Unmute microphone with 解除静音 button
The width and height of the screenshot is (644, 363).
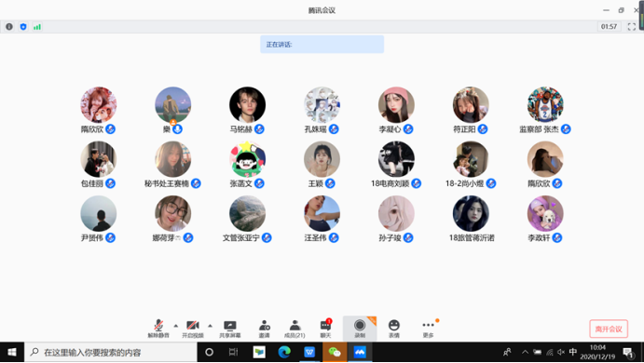tap(158, 329)
